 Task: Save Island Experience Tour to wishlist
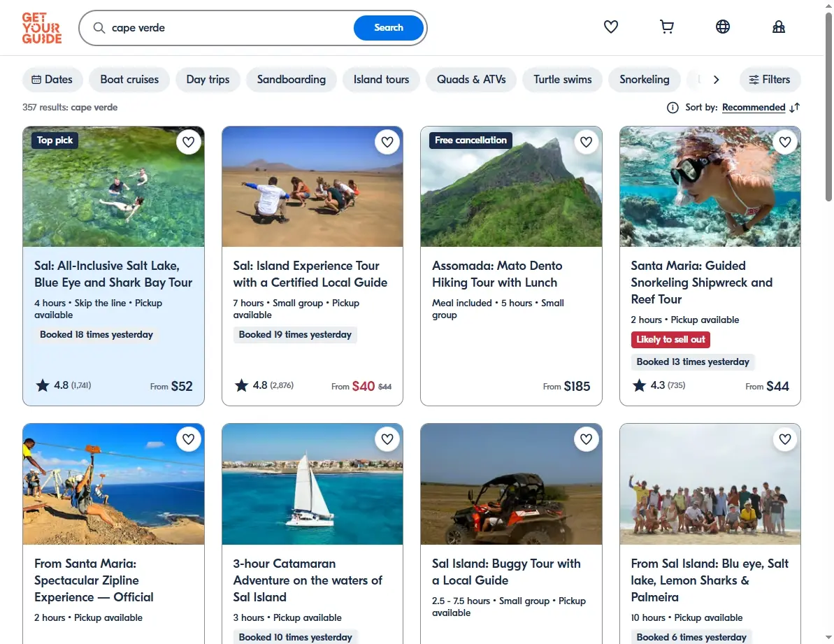[387, 142]
